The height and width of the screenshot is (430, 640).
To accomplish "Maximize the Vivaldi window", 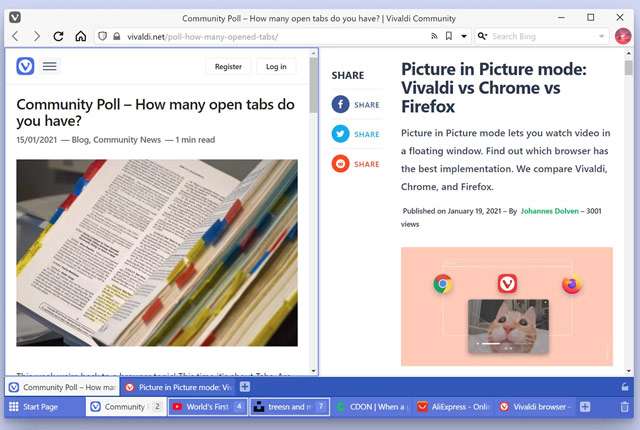I will point(590,18).
